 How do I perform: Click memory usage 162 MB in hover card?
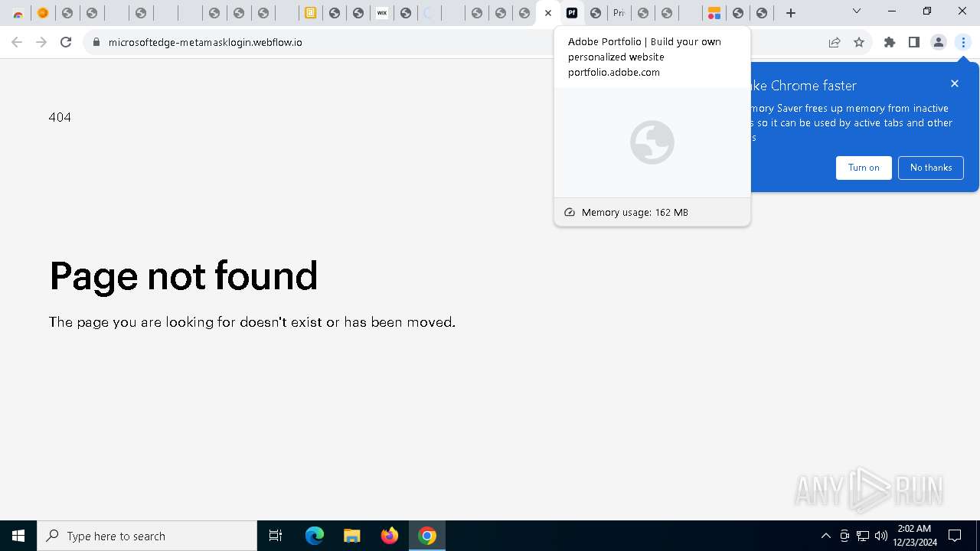click(635, 212)
